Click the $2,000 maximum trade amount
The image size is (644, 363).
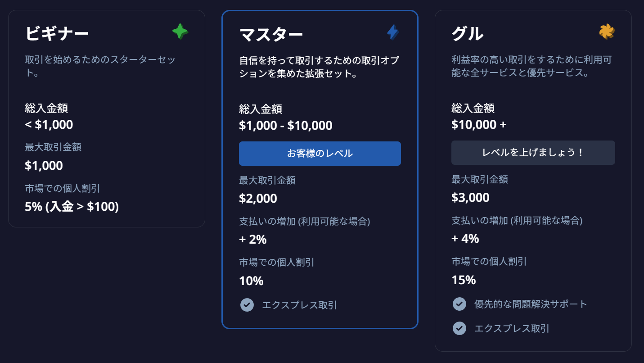pyautogui.click(x=258, y=199)
